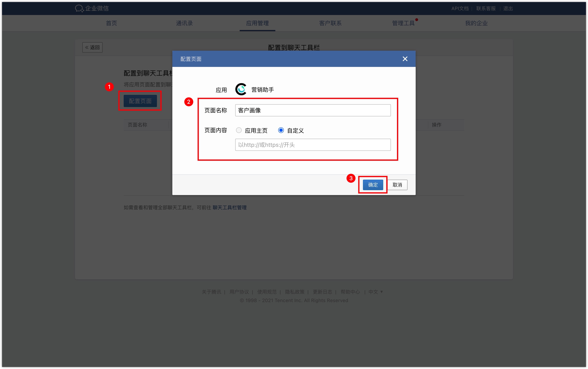
Task: Open the 使用规范 footer link
Action: coord(267,292)
